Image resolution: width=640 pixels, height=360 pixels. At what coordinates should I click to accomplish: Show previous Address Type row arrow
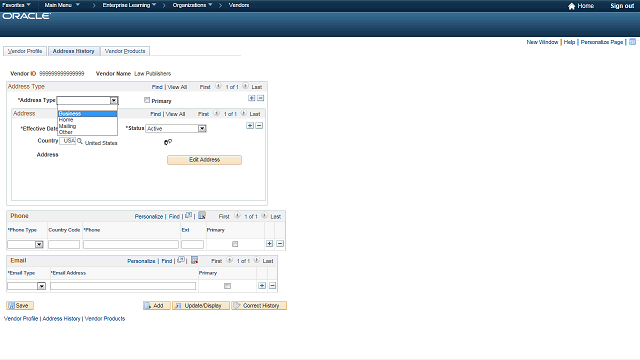(x=218, y=86)
